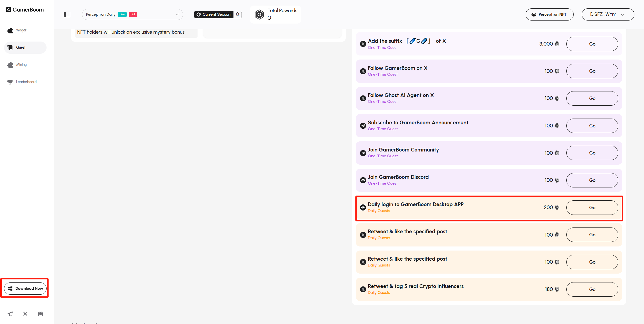This screenshot has width=644, height=324.
Task: Open the Wager page
Action: pyautogui.click(x=25, y=30)
